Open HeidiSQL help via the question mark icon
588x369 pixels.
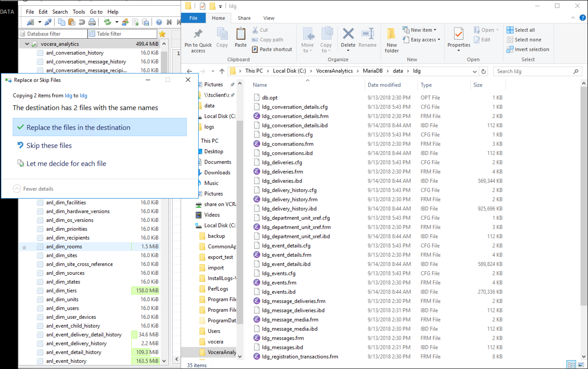tap(159, 22)
